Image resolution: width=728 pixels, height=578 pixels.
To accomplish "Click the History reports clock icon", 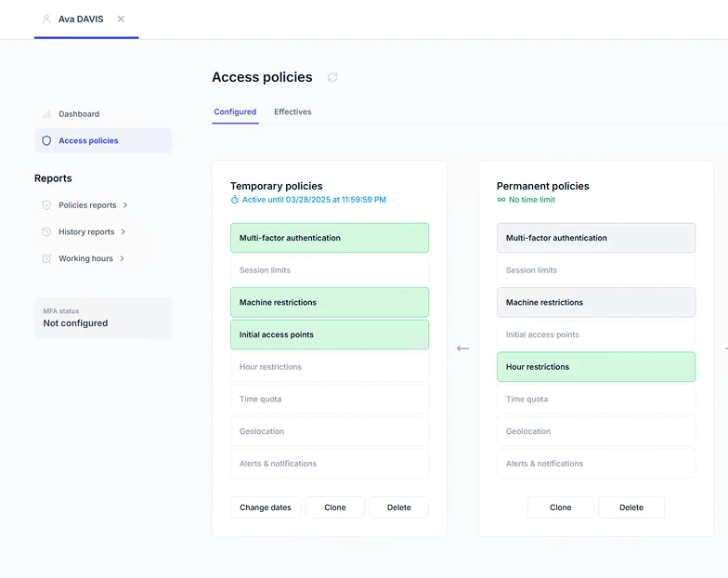I will (46, 232).
